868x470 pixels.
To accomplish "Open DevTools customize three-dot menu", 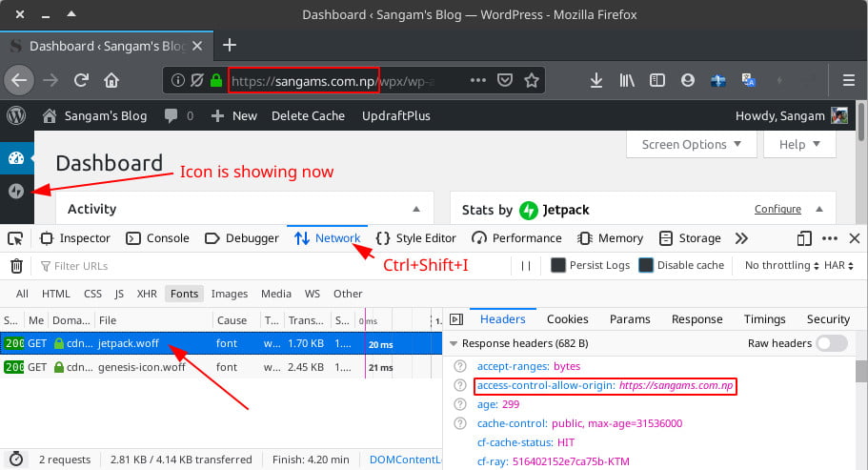I will point(829,238).
